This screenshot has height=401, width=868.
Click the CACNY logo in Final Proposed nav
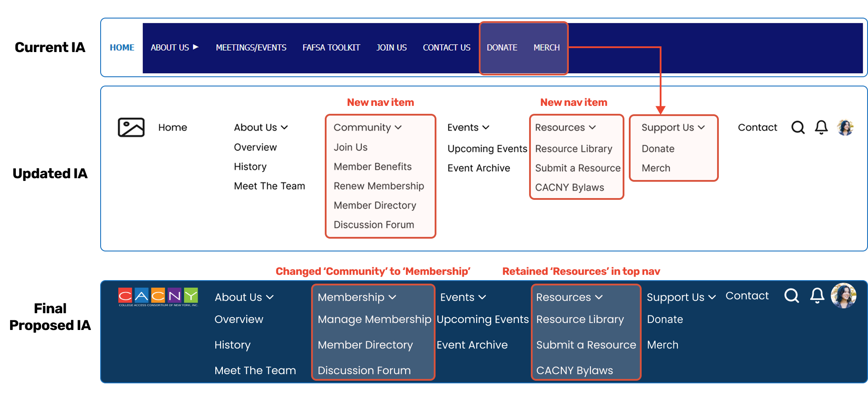click(x=158, y=297)
